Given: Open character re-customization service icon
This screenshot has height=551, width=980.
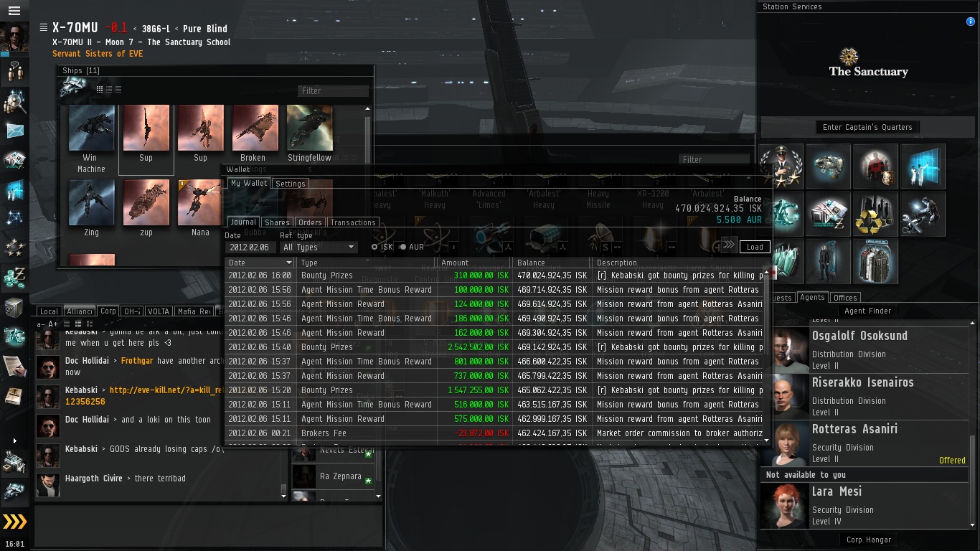Looking at the screenshot, I should [x=828, y=261].
